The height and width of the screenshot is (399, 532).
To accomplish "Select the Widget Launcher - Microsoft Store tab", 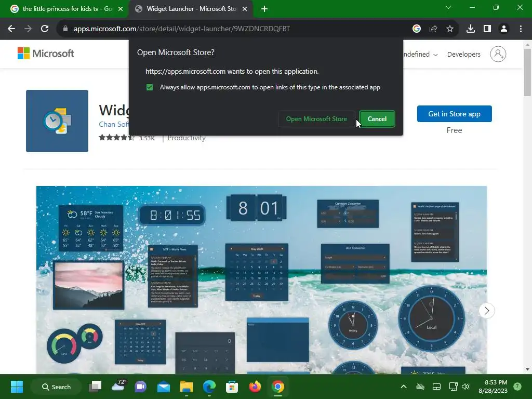I will [191, 9].
